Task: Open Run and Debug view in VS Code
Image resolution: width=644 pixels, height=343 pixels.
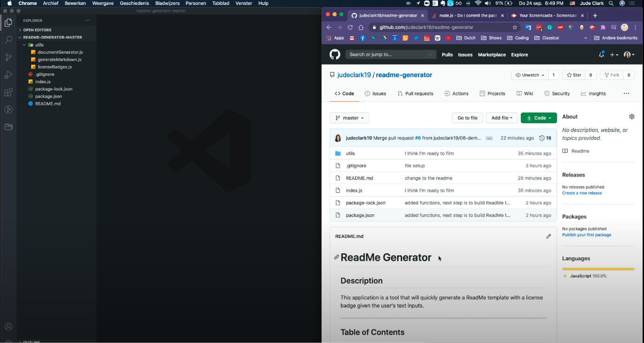Action: [x=8, y=75]
